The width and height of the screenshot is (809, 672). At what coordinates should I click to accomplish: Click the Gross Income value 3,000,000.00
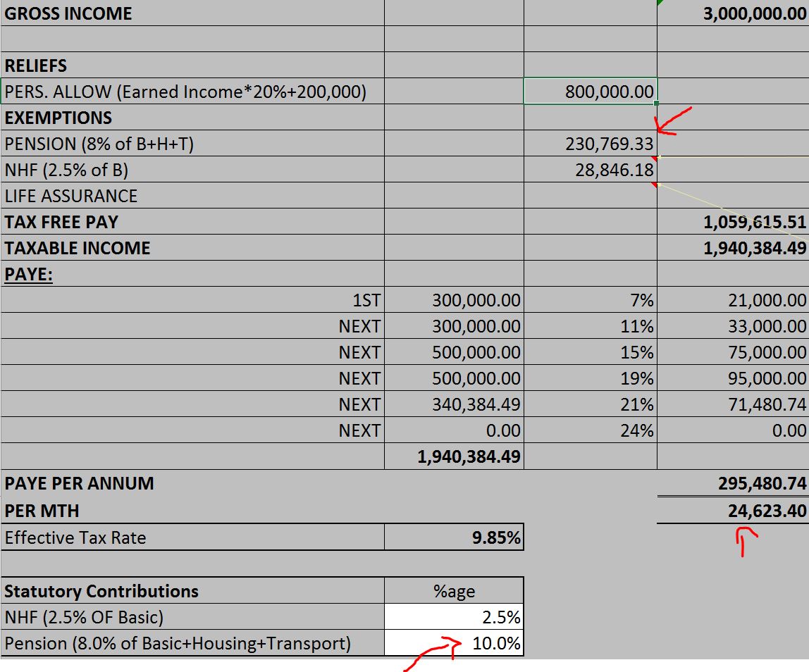click(733, 13)
